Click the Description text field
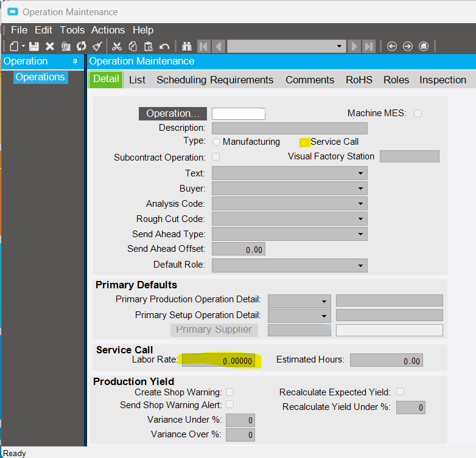The image size is (476, 458). [x=290, y=128]
